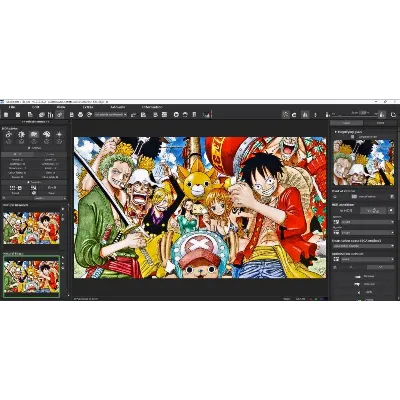The width and height of the screenshot is (400, 400).
Task: Click the right-hand button below the right panel's bottom dropdown
Action: point(380,267)
